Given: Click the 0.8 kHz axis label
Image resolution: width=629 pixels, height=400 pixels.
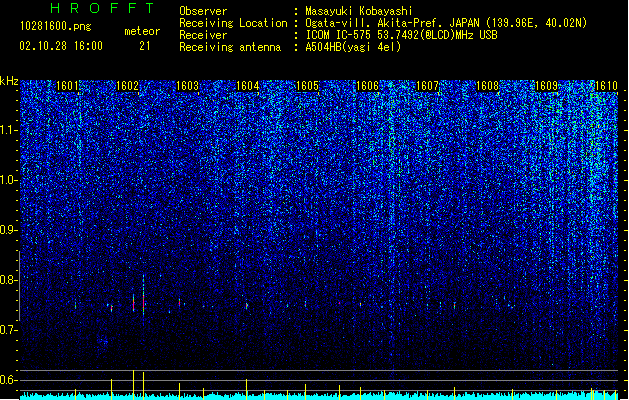Looking at the screenshot, I should coord(9,280).
